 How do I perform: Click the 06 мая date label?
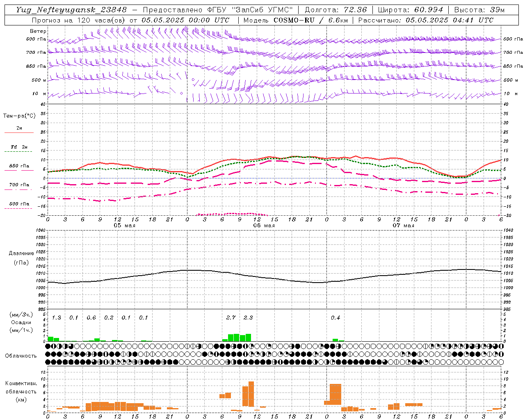[264, 226]
